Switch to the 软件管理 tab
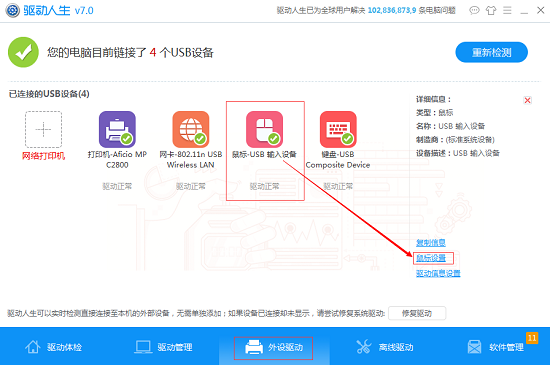 495,347
